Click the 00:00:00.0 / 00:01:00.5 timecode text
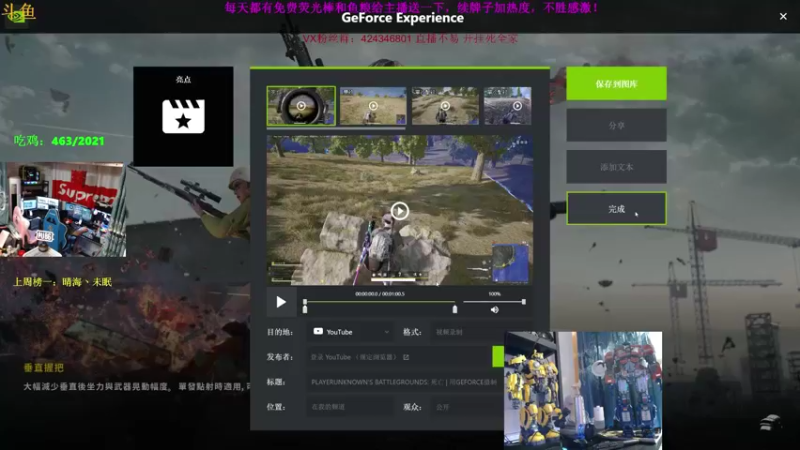 pos(380,294)
